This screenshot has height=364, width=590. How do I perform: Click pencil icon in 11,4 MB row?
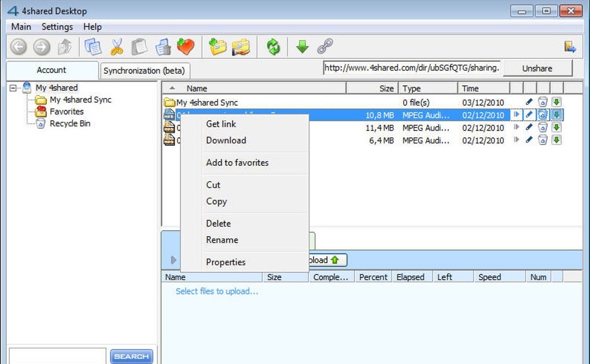click(x=529, y=127)
